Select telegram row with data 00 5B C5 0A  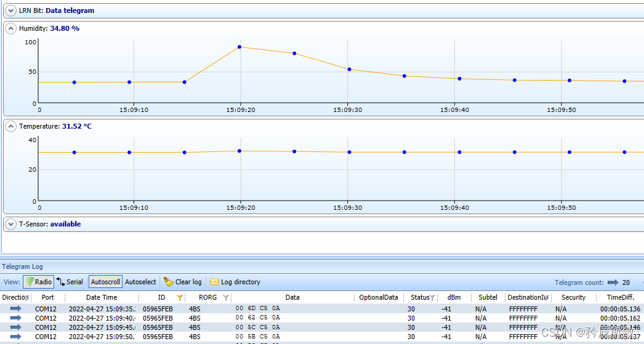pyautogui.click(x=322, y=337)
